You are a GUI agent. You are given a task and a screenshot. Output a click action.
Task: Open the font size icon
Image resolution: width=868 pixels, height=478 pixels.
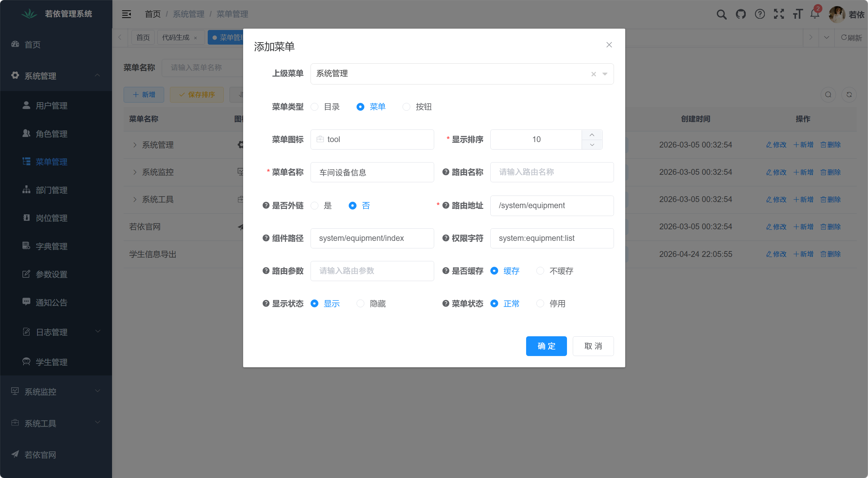(x=798, y=14)
